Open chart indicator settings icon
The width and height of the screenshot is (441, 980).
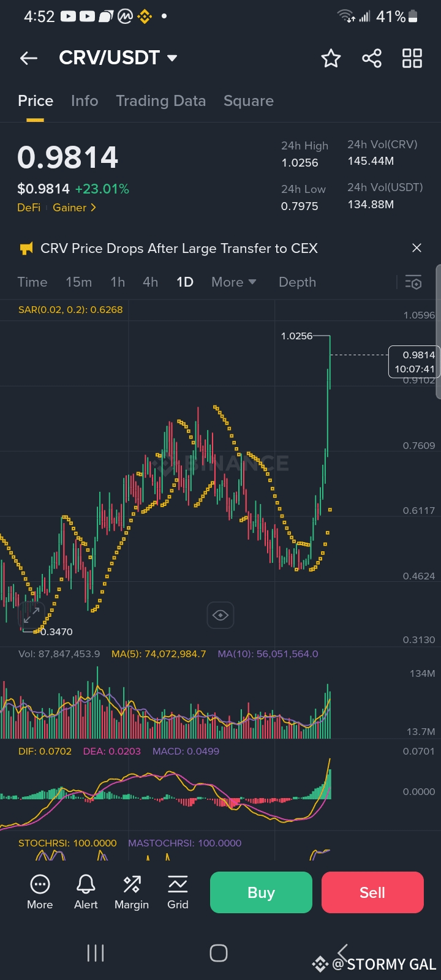point(413,282)
